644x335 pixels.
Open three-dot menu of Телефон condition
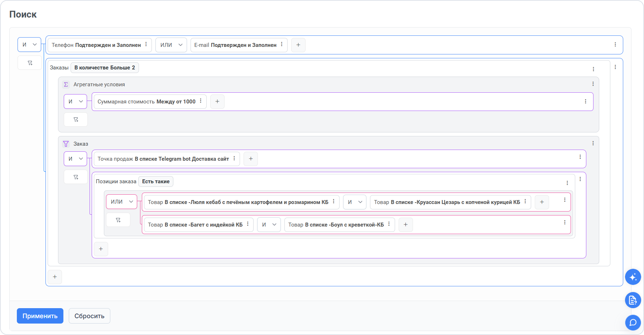click(146, 44)
